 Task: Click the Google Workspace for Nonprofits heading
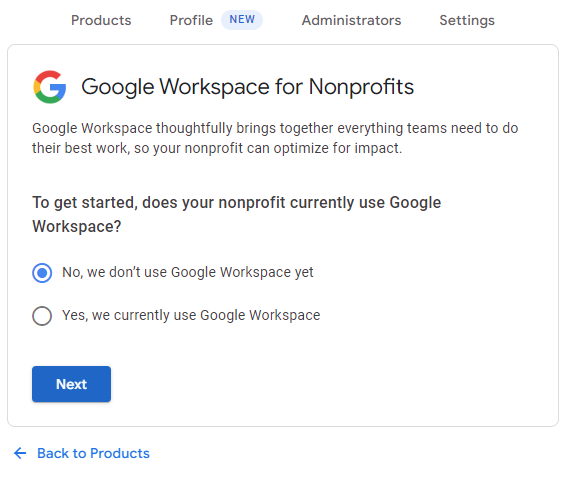(x=248, y=87)
